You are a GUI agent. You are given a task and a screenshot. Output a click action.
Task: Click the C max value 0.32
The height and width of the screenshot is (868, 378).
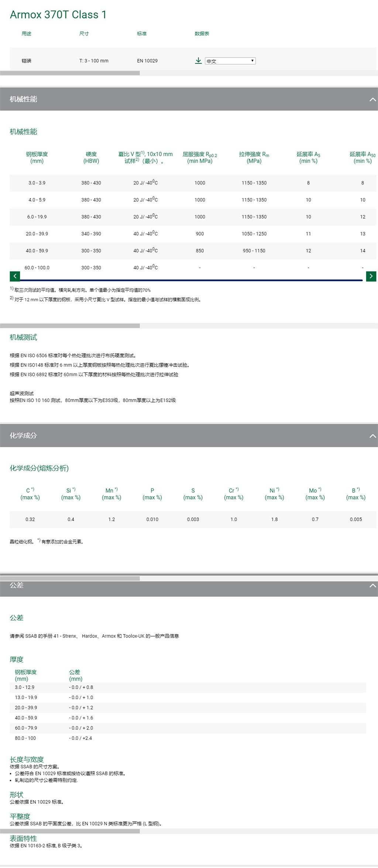tap(30, 519)
